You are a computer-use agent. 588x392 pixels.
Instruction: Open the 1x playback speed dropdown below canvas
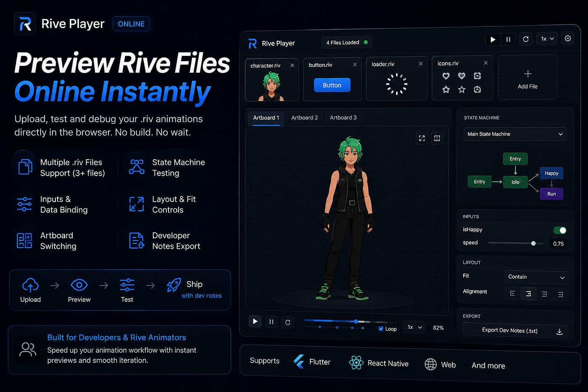(x=415, y=327)
